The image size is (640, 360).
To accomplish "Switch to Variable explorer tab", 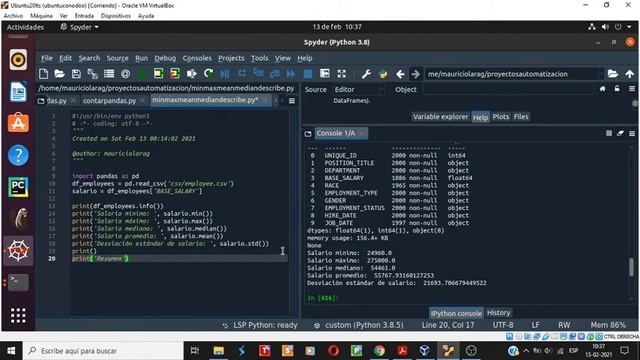I will 440,117.
